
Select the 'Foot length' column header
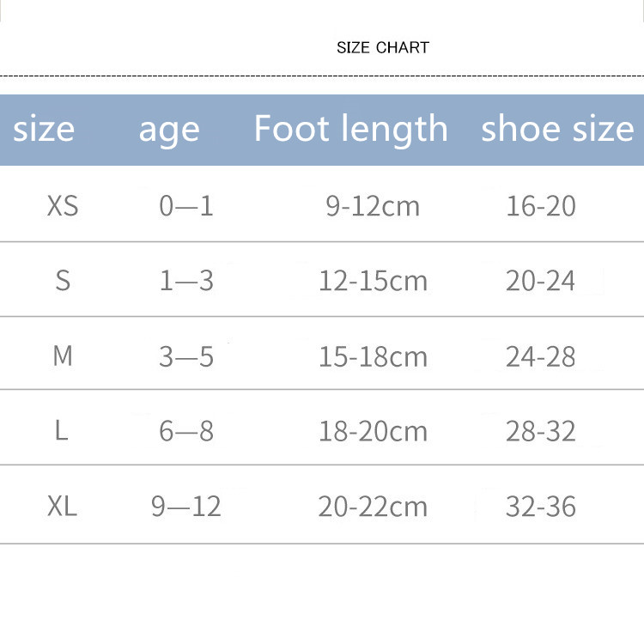(351, 129)
